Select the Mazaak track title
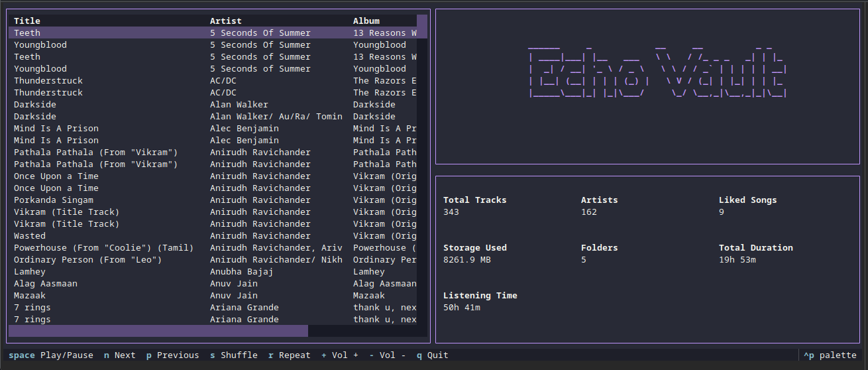The image size is (868, 370). coord(30,295)
